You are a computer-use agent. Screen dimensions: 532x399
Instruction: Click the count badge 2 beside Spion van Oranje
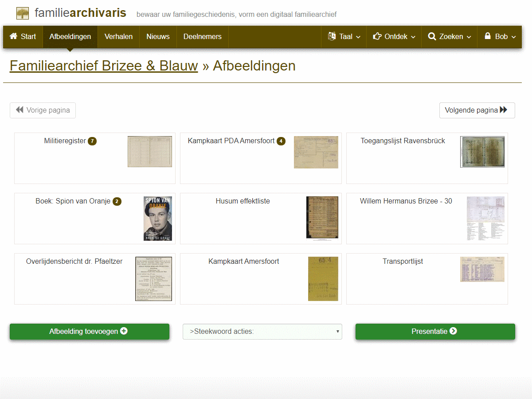pos(117,201)
